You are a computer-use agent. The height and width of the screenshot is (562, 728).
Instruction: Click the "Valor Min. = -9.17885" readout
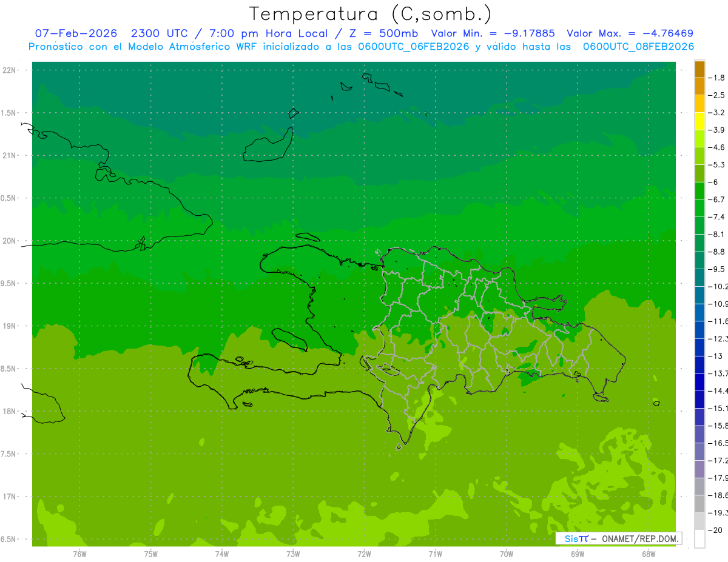(493, 33)
